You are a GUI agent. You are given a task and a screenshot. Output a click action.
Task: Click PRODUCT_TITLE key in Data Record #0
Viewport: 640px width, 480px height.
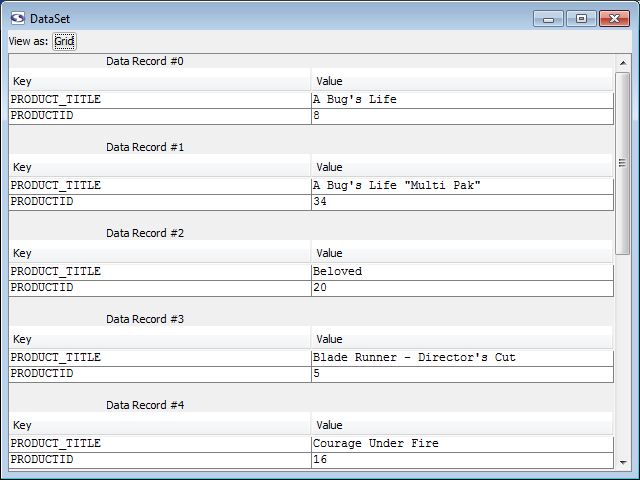160,100
